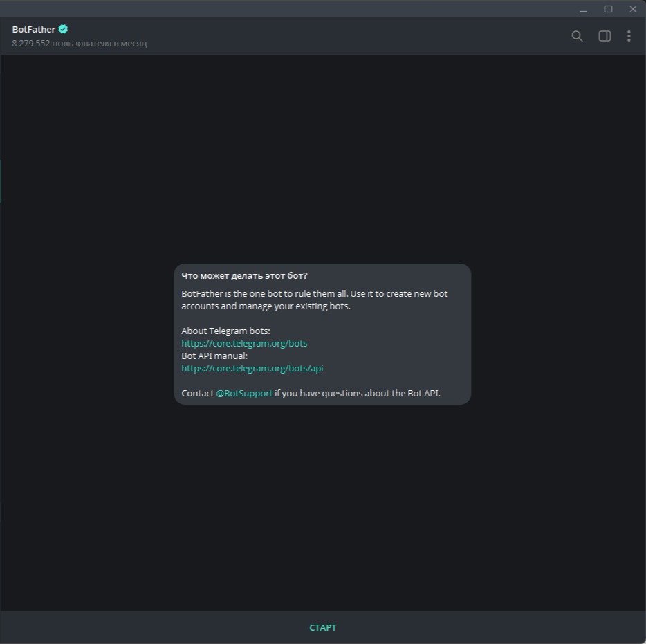Toggle the right sidebar panel icon
The height and width of the screenshot is (644, 646).
pos(605,36)
